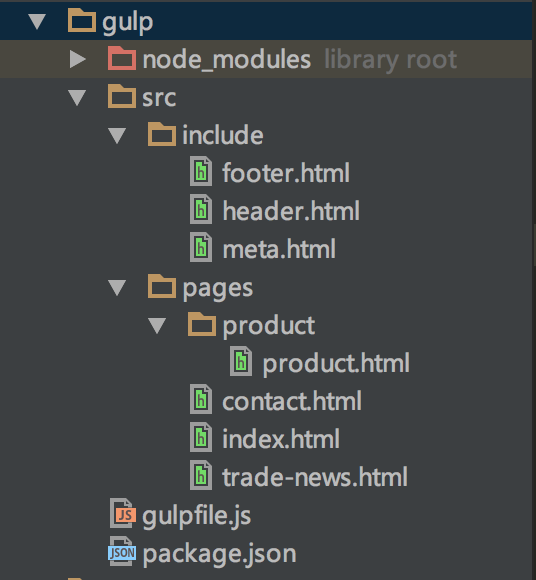Collapse the src folder arrow

[77, 98]
